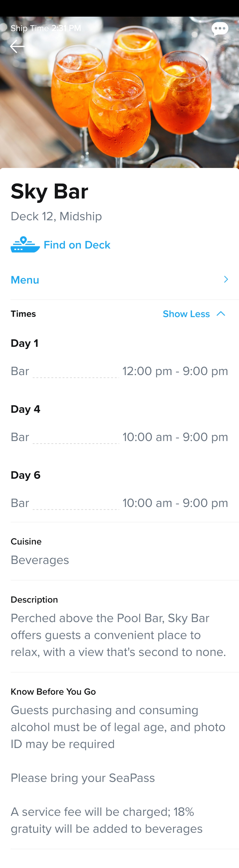This screenshot has height=868, width=239.
Task: Collapse times using the up chevron
Action: [x=221, y=314]
